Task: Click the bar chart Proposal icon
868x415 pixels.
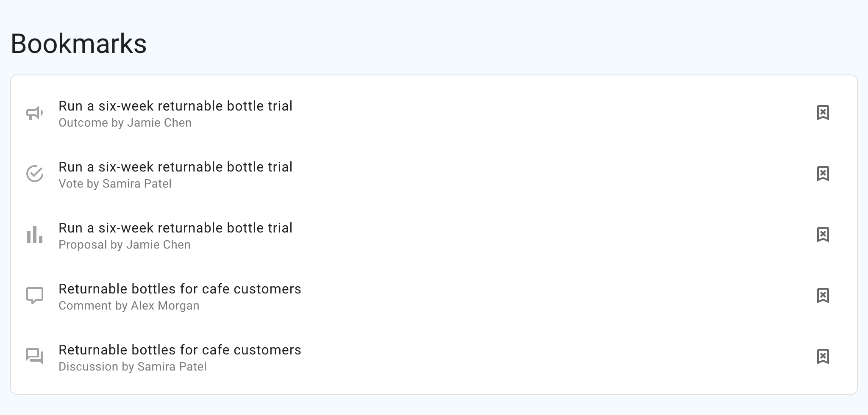Action: (x=35, y=235)
